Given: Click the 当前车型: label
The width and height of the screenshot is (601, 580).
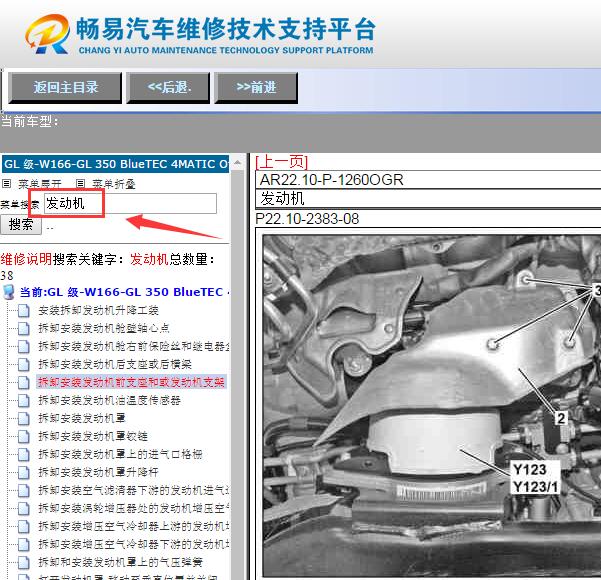Looking at the screenshot, I should pos(30,122).
